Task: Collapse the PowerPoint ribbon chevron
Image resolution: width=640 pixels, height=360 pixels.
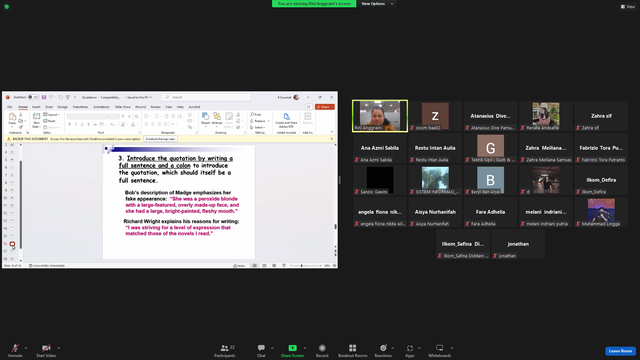Action: click(332, 132)
